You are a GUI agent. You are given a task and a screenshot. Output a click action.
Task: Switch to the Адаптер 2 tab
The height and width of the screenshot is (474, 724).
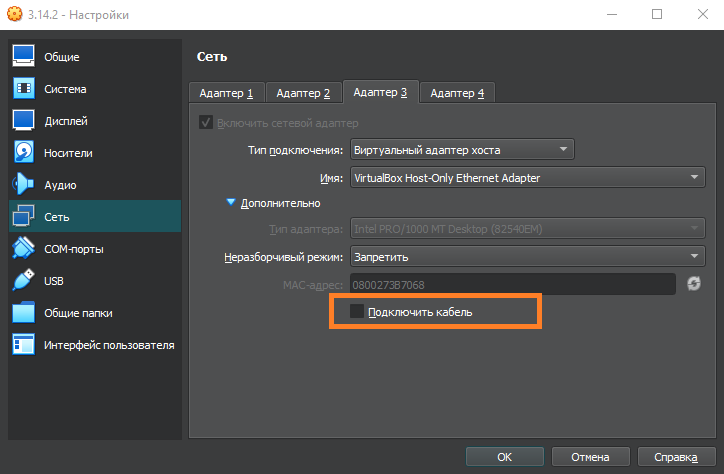(x=303, y=93)
